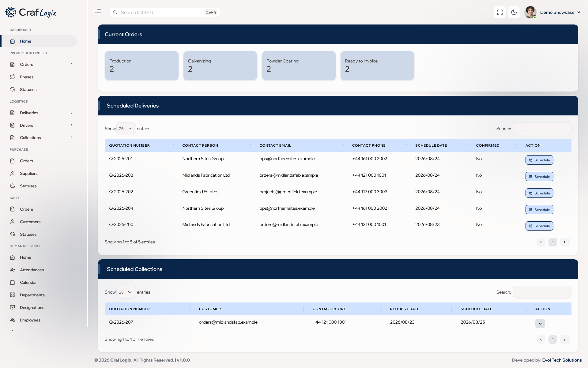Expand Production Orders chevron
588x368 pixels.
tap(71, 64)
